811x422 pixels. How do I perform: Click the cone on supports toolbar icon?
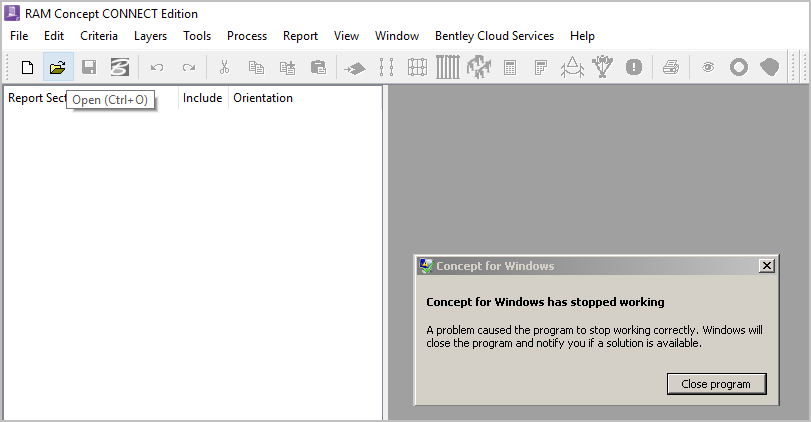point(572,67)
